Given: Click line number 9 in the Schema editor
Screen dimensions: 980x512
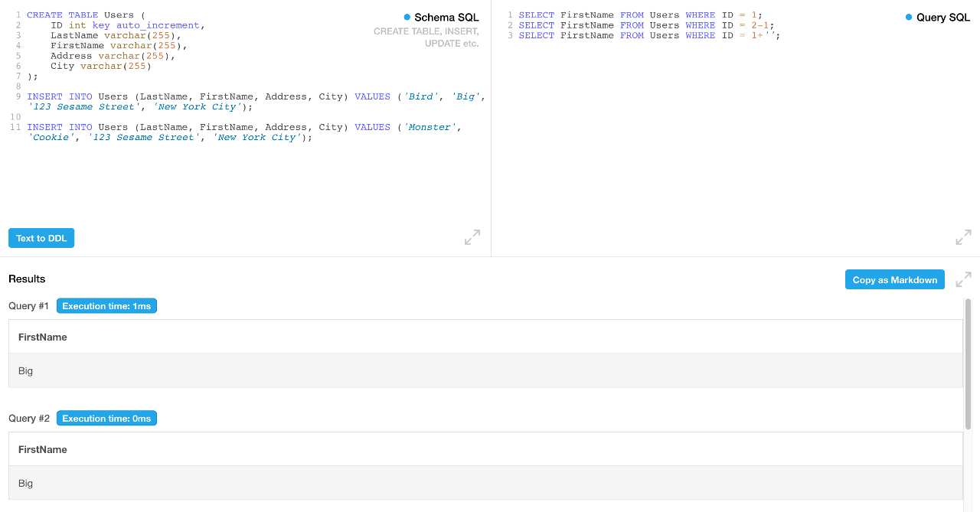Looking at the screenshot, I should click(x=17, y=96).
